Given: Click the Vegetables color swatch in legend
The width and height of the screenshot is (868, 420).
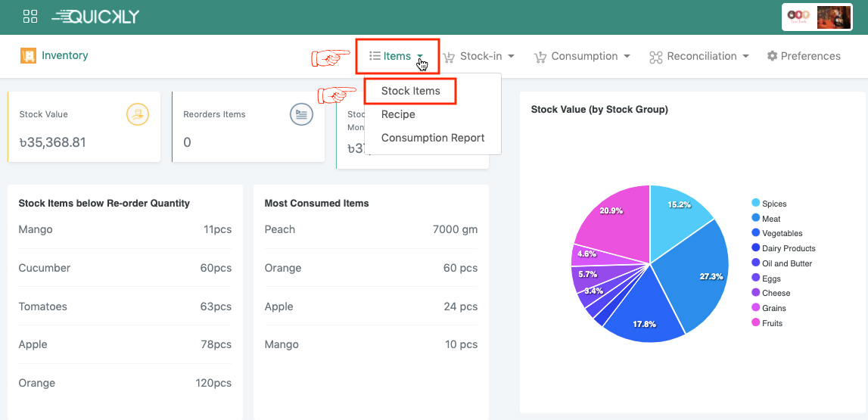Looking at the screenshot, I should pyautogui.click(x=756, y=233).
